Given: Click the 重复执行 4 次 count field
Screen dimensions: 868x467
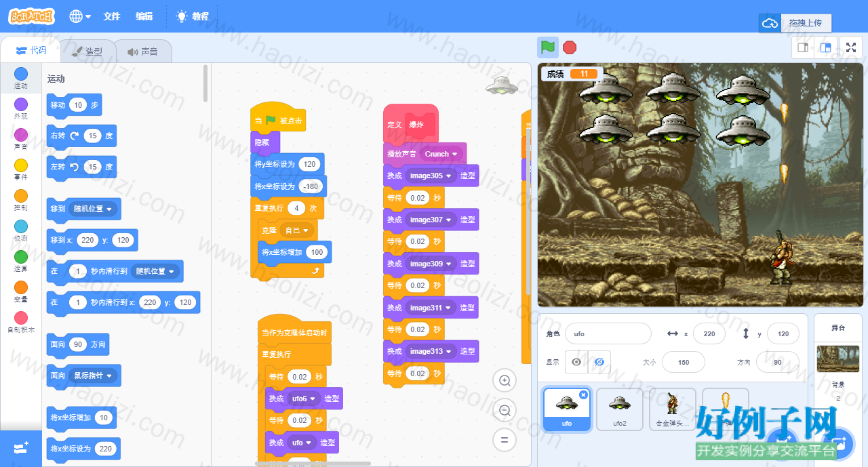Looking at the screenshot, I should coord(296,208).
